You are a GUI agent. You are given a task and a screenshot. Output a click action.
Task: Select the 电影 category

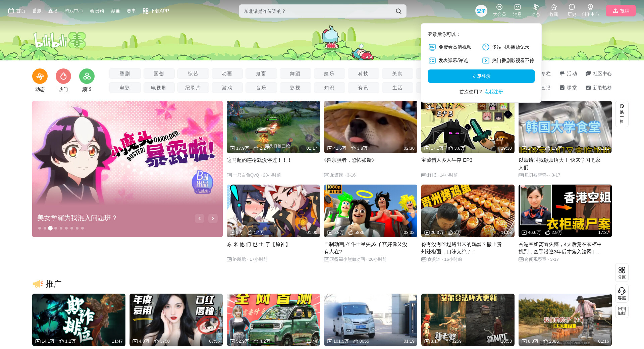125,88
